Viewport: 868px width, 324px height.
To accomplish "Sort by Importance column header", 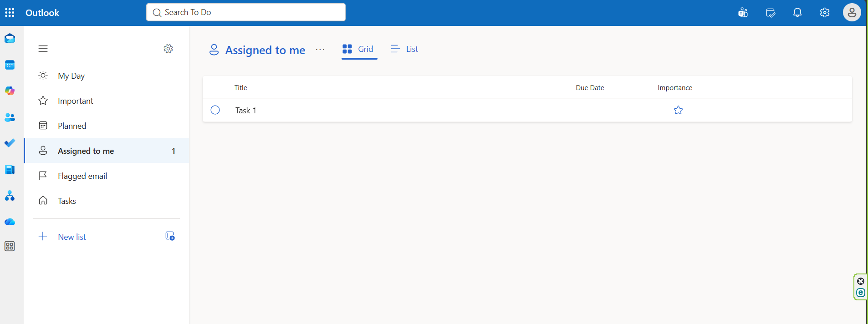I will click(675, 88).
